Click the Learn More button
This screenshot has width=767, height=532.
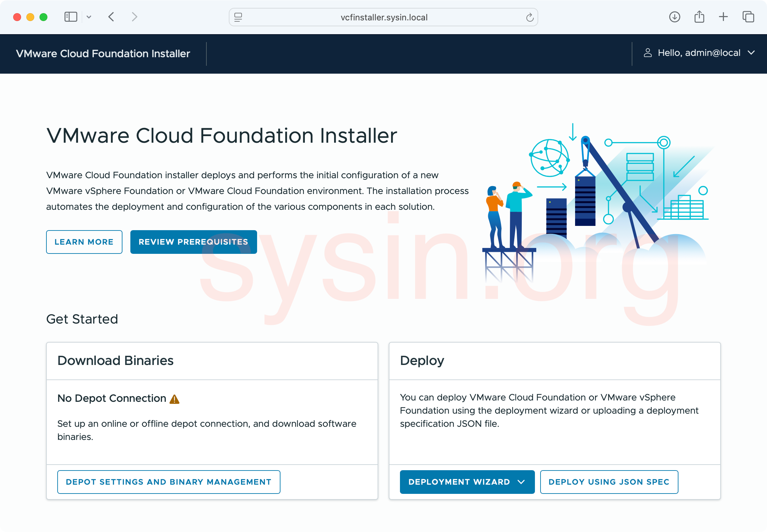(x=84, y=242)
